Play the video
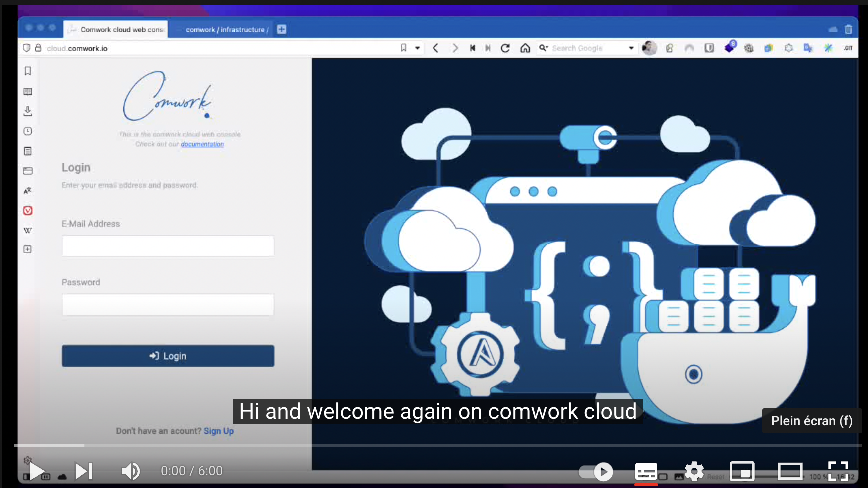Screen dimensions: 868x488 tap(36, 471)
